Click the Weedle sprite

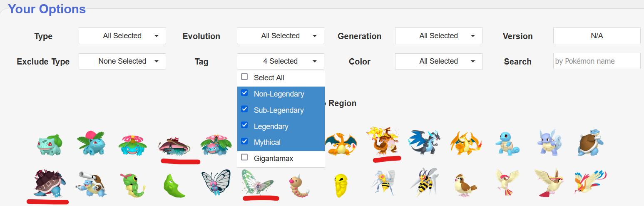299,186
